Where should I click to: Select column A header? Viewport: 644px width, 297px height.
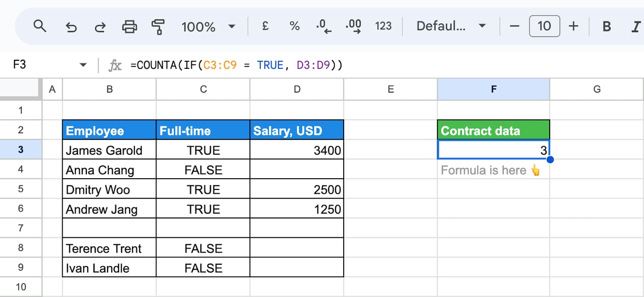[52, 89]
